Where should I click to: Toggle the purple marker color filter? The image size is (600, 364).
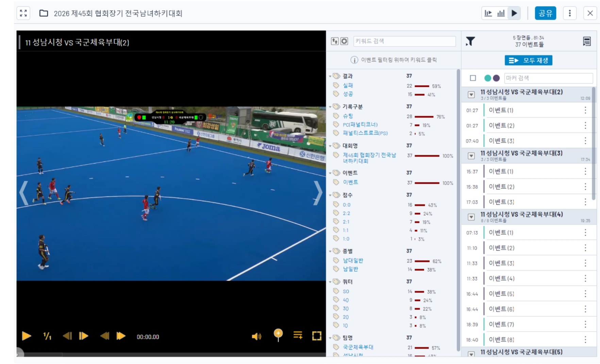(x=496, y=78)
